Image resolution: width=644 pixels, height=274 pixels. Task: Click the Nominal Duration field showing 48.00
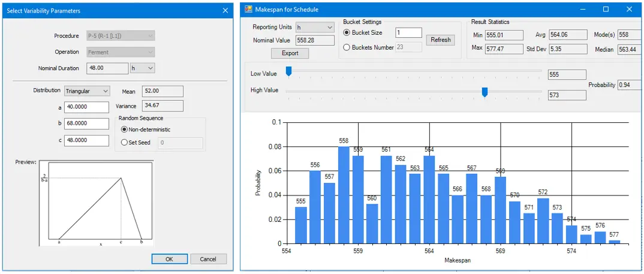(x=107, y=68)
